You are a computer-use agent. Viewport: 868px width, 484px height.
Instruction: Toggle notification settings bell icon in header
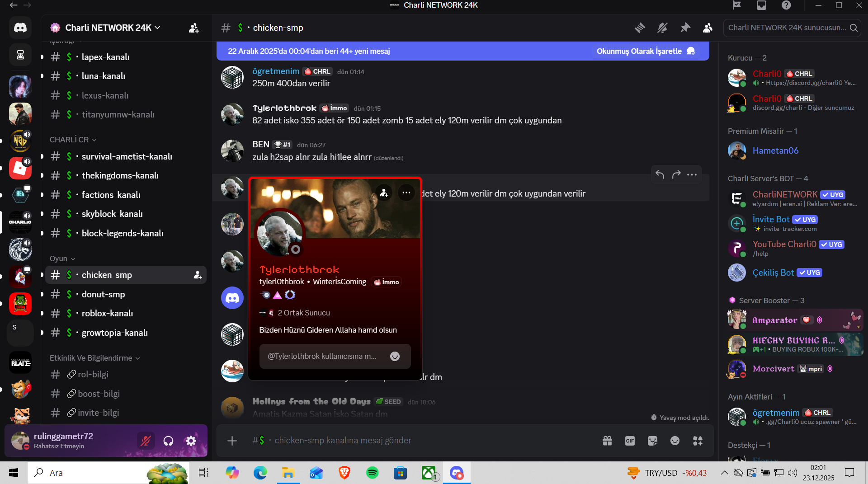(x=662, y=28)
